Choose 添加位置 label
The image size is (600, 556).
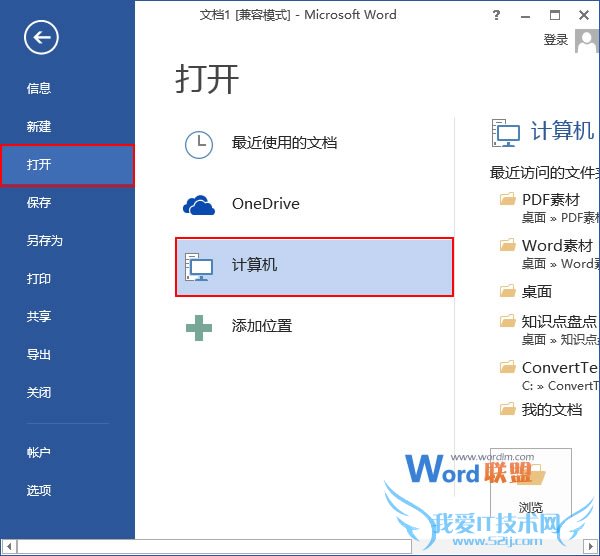pyautogui.click(x=262, y=326)
